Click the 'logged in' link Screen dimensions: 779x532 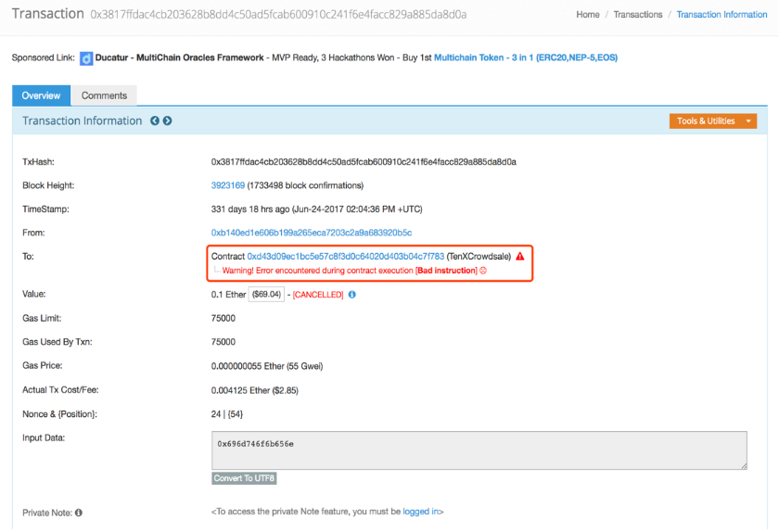click(422, 512)
